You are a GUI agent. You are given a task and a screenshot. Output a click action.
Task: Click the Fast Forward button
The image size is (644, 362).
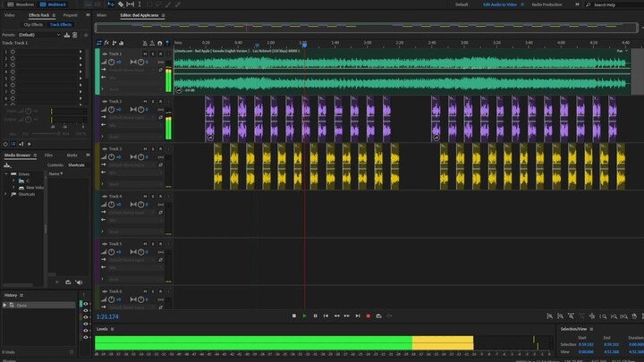tap(347, 316)
